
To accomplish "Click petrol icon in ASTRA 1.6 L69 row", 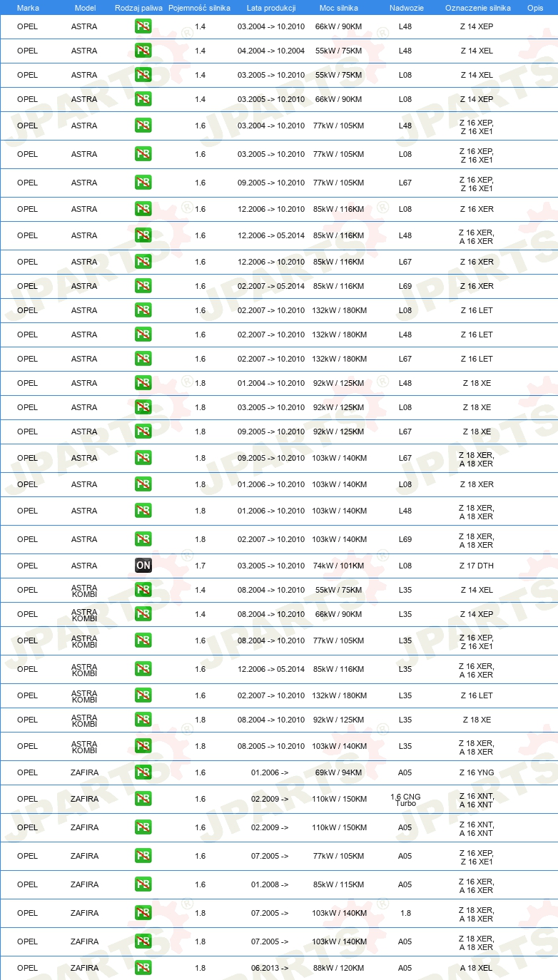I will pyautogui.click(x=143, y=286).
